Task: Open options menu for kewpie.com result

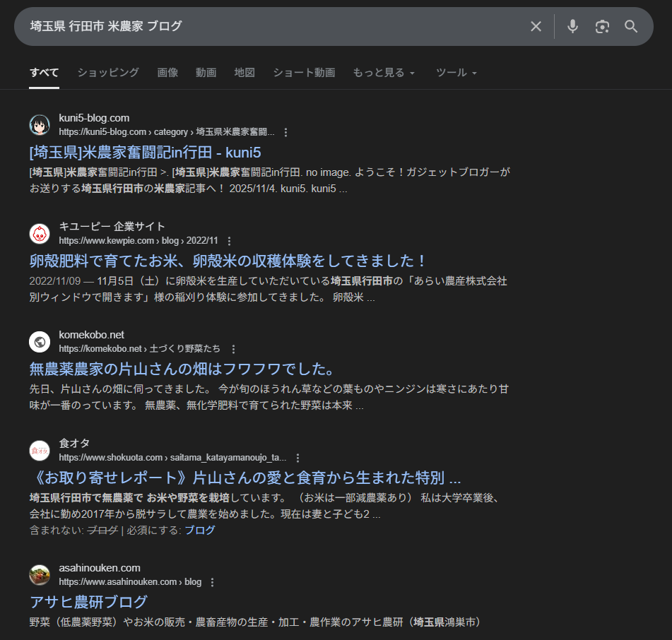Action: pos(229,241)
